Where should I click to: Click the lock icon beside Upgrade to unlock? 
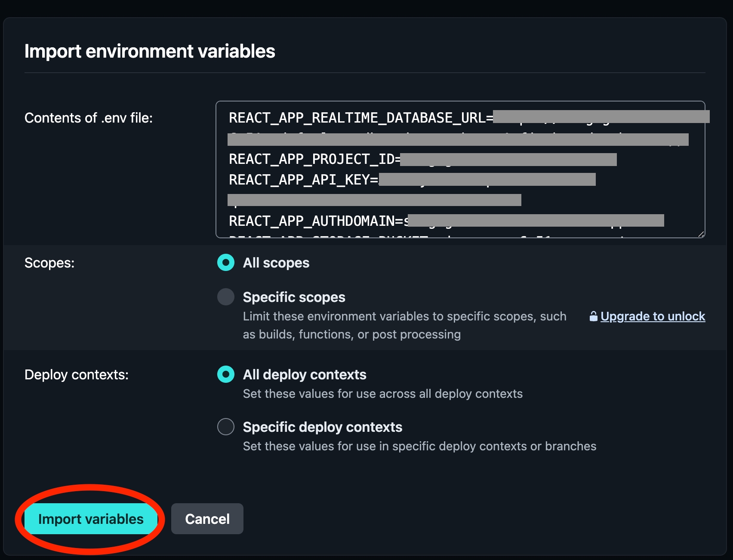[x=593, y=317]
